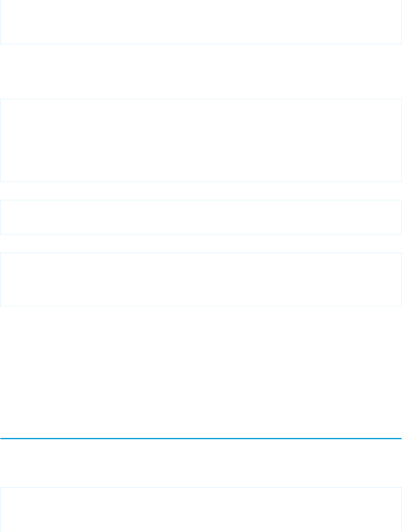The height and width of the screenshot is (532, 402).
Task: Click the cut-off bordered box at top edge
Action: pyautogui.click(x=201, y=22)
